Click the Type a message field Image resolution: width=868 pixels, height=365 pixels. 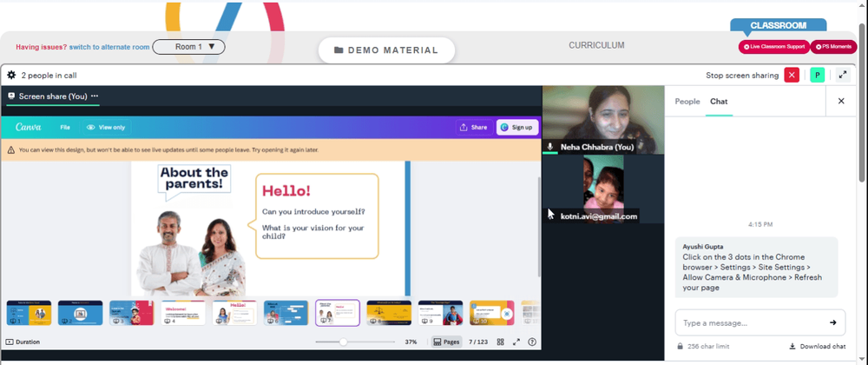pos(751,322)
